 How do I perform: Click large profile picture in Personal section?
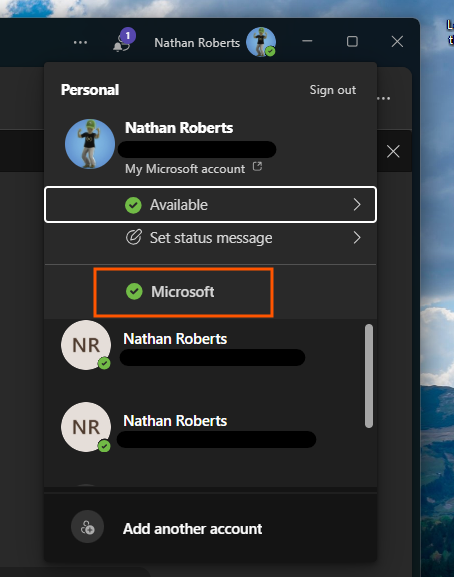tap(90, 144)
